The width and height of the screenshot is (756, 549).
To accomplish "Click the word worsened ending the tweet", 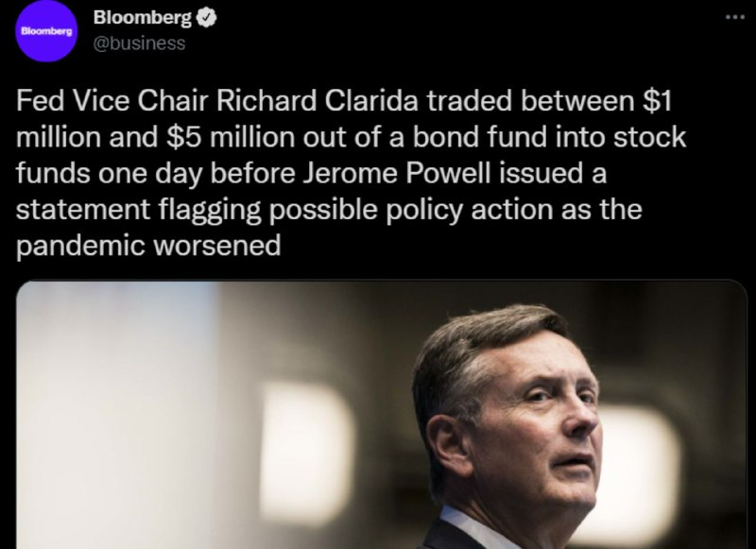I will point(217,246).
